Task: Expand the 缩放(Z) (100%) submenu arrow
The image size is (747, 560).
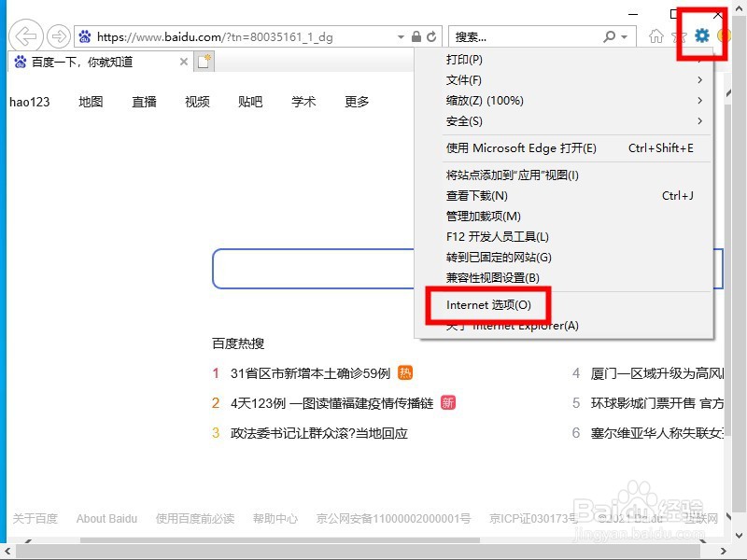Action: (699, 100)
